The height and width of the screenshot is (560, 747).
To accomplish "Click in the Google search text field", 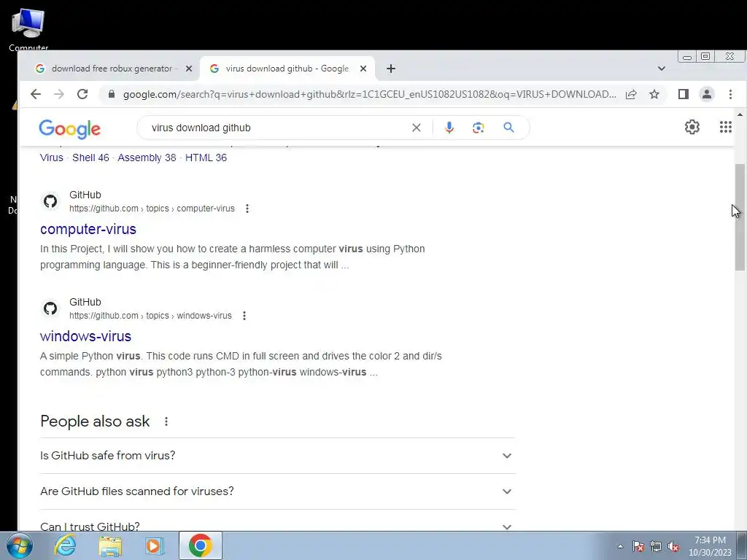I will (x=276, y=128).
